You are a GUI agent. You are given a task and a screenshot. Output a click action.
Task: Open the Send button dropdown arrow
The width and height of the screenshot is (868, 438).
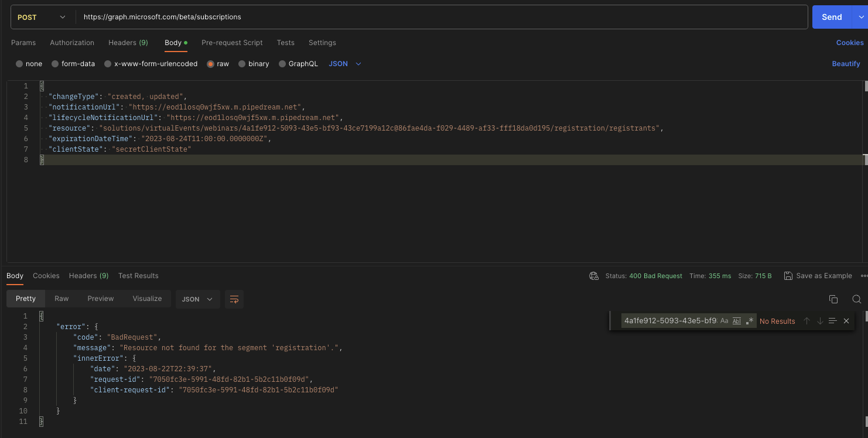point(862,17)
